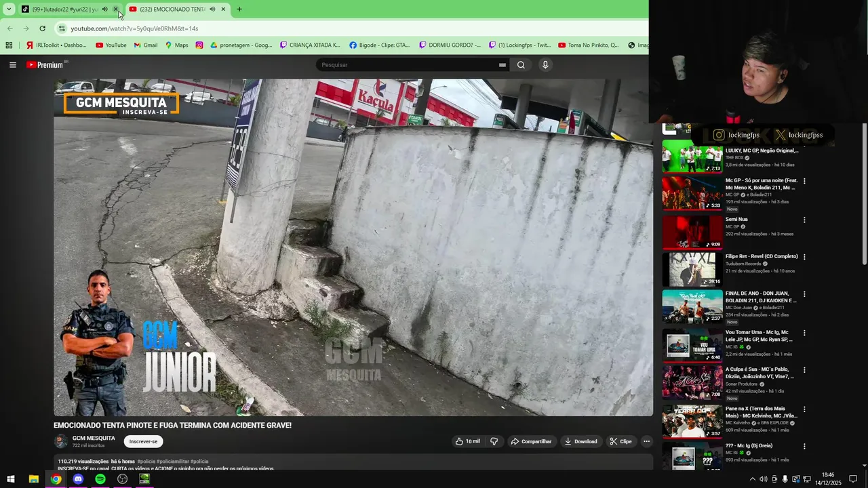Switch to the EMOCIONADO TENTA YouTube tab
Screen dimensions: 868x488
pyautogui.click(x=172, y=9)
